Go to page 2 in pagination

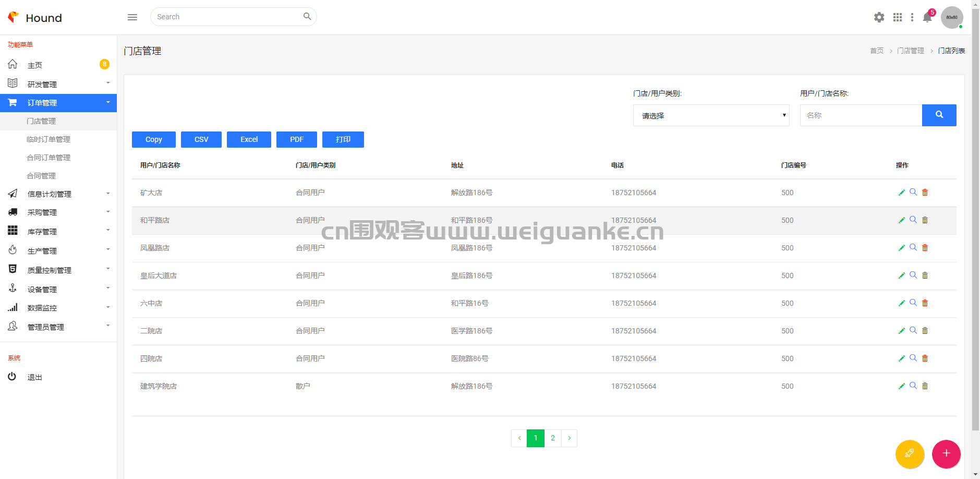tap(553, 438)
